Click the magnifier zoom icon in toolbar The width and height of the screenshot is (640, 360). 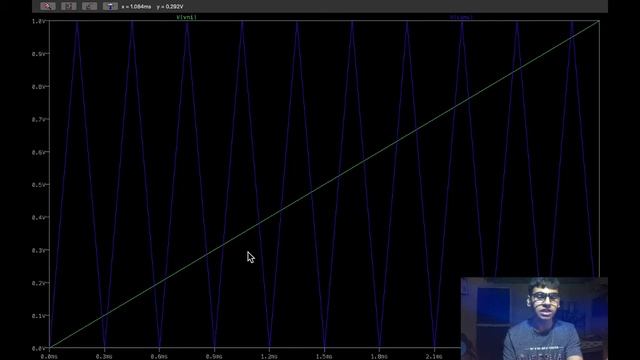48,6
